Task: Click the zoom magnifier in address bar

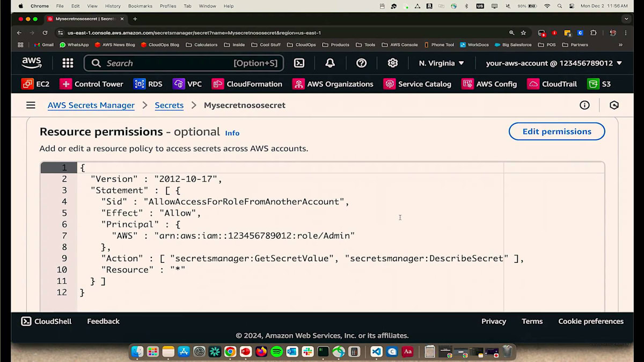Action: click(x=511, y=33)
